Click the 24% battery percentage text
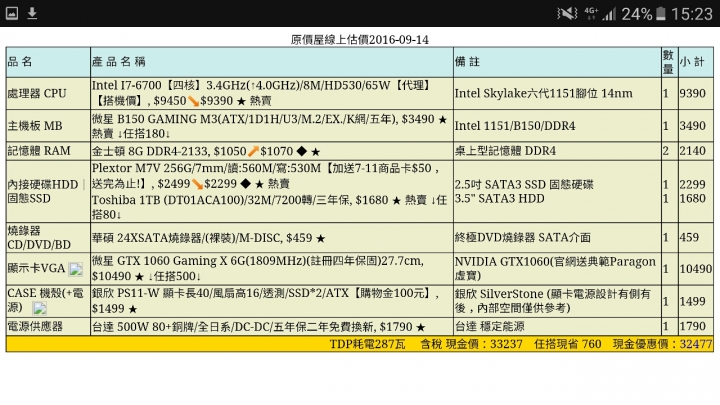 pos(636,14)
